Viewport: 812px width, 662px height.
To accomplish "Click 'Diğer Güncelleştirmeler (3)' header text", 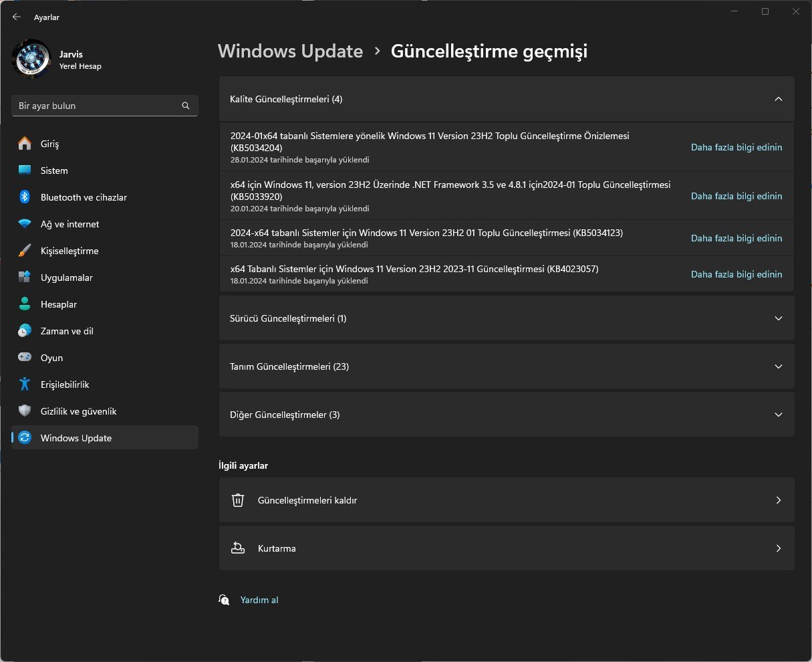I will click(285, 415).
